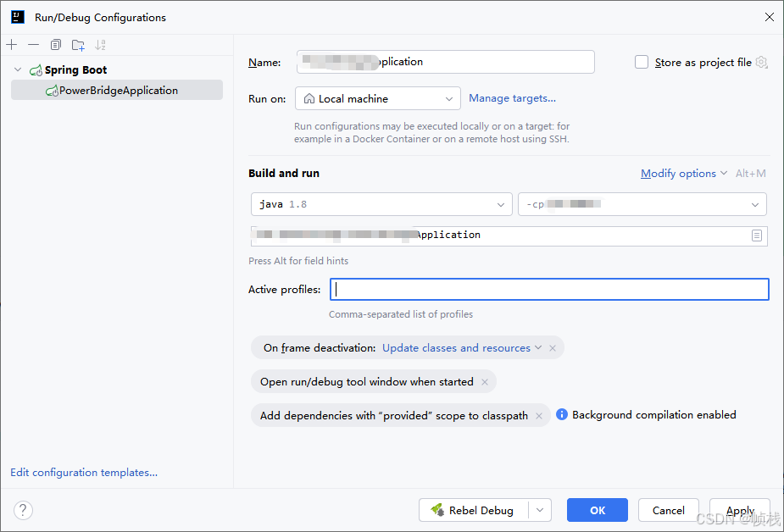Click the Rebel Debug button
This screenshot has width=784, height=532.
pyautogui.click(x=474, y=510)
